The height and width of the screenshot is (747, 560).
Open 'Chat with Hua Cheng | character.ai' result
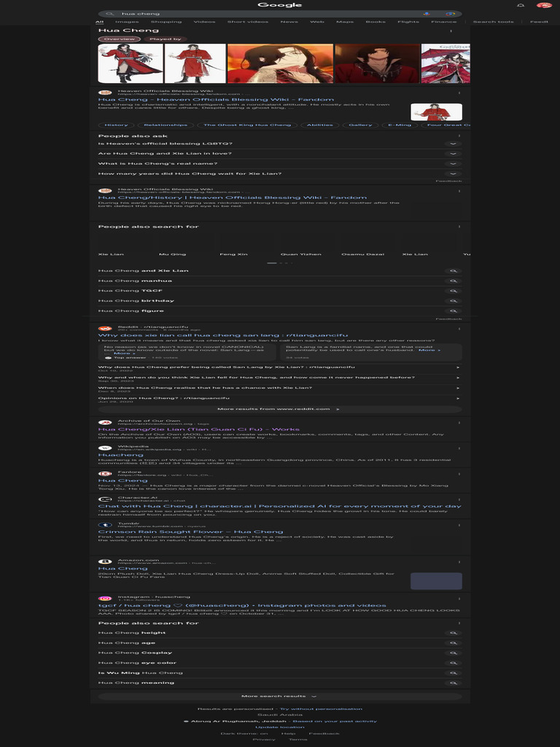(x=279, y=506)
